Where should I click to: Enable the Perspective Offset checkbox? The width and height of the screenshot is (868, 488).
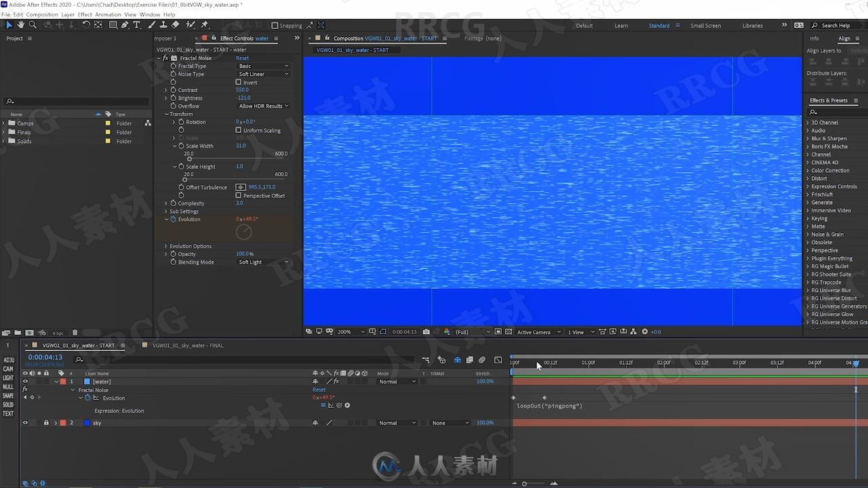click(238, 196)
